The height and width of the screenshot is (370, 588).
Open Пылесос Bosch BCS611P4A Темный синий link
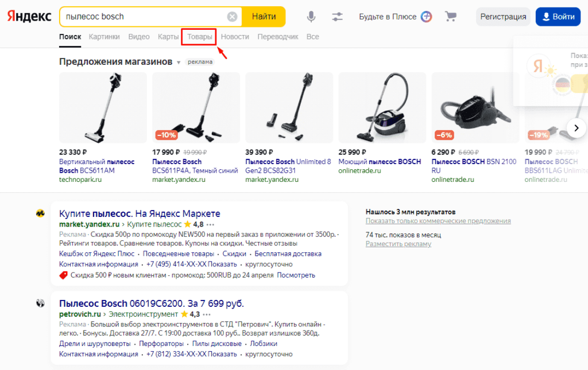(195, 166)
